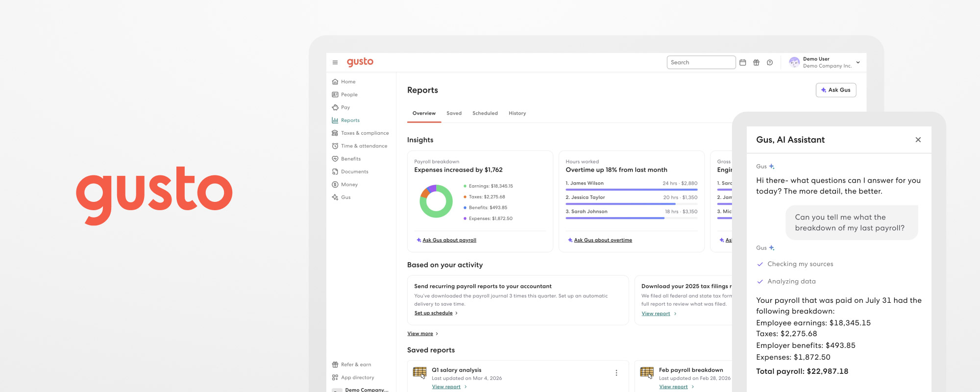The width and height of the screenshot is (980, 392).
Task: Close the Gus AI Assistant panel
Action: tap(918, 140)
